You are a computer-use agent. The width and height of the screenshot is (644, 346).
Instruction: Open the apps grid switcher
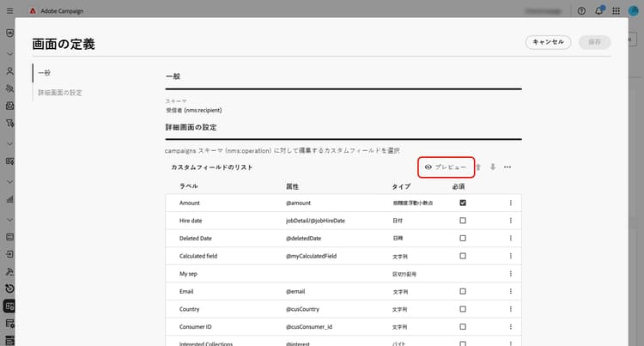click(x=616, y=11)
